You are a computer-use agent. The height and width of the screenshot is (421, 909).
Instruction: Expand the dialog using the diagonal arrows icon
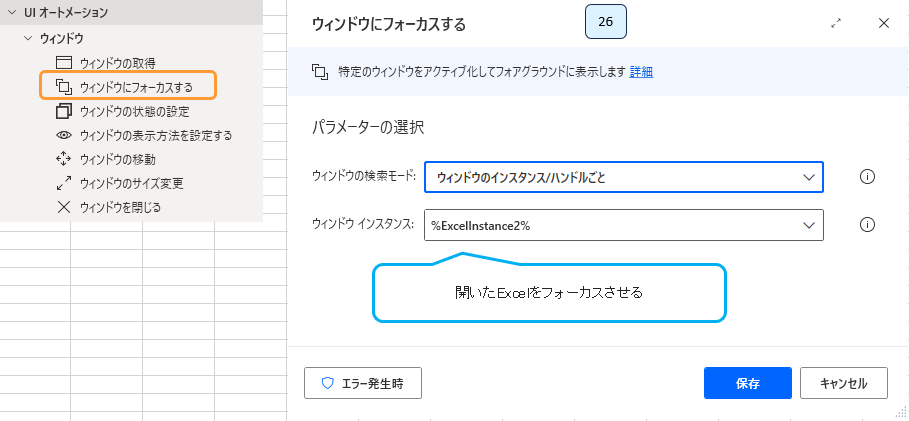coord(835,24)
